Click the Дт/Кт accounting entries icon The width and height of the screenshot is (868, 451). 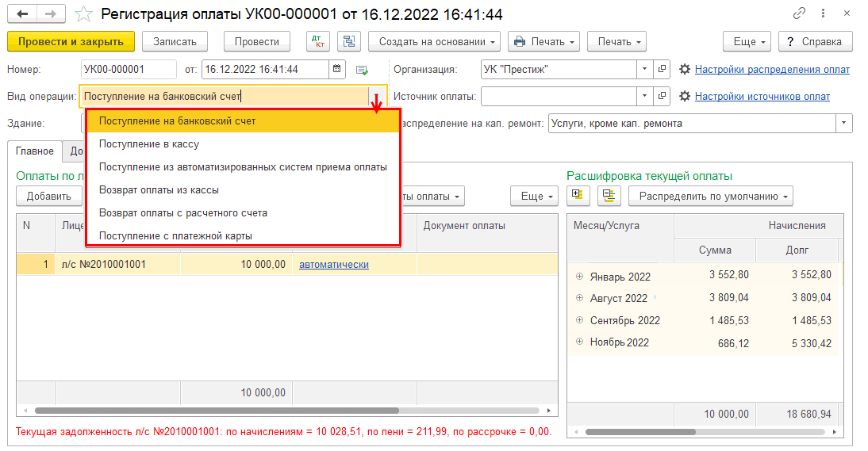(318, 41)
